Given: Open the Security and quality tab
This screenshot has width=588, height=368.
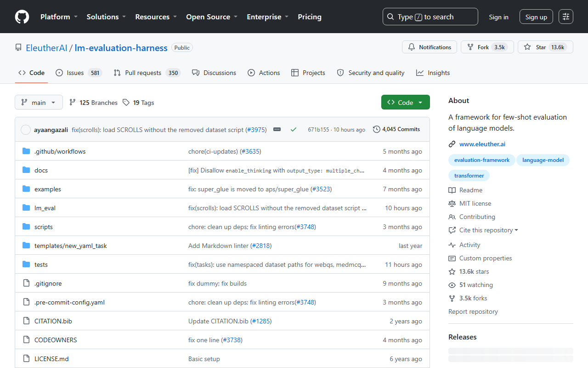Looking at the screenshot, I should [371, 73].
